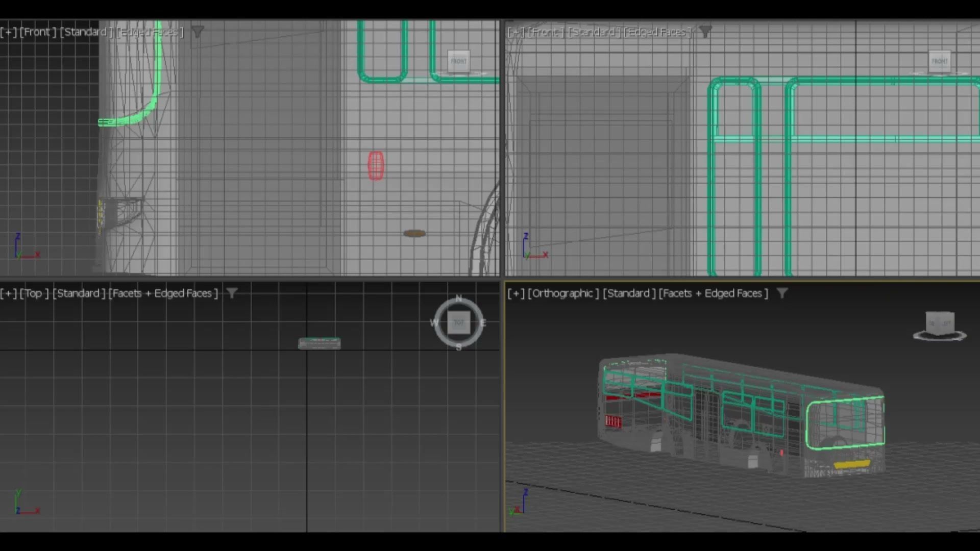The image size is (980, 551).
Task: Open the [Orthographic] viewport label menu
Action: (x=563, y=293)
